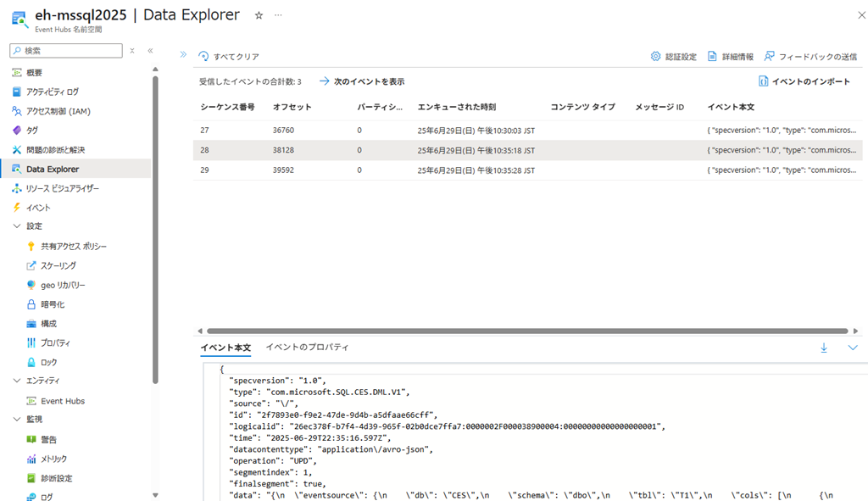Open スケーリング settings page
Viewport: 868px width, 501px height.
[58, 265]
